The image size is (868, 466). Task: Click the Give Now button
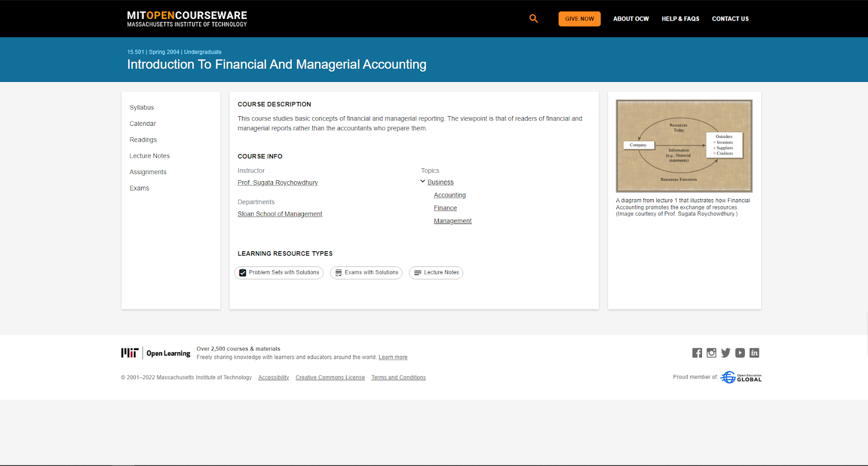click(579, 19)
